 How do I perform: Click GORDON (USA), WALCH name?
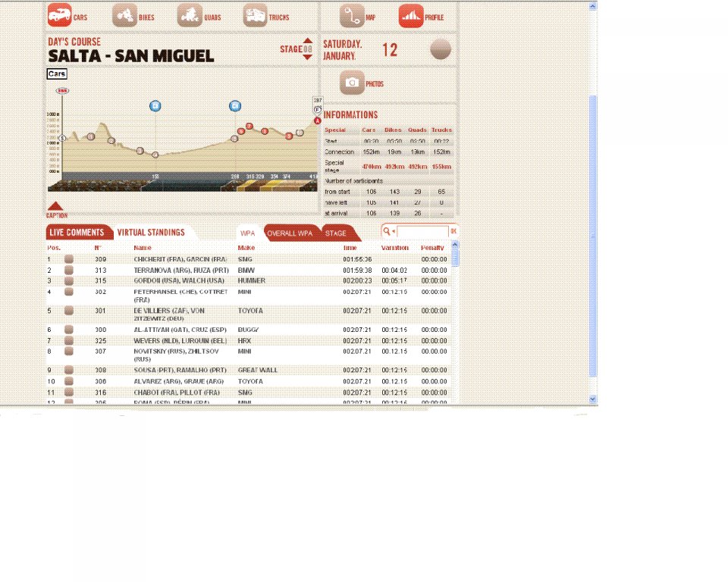click(x=179, y=281)
